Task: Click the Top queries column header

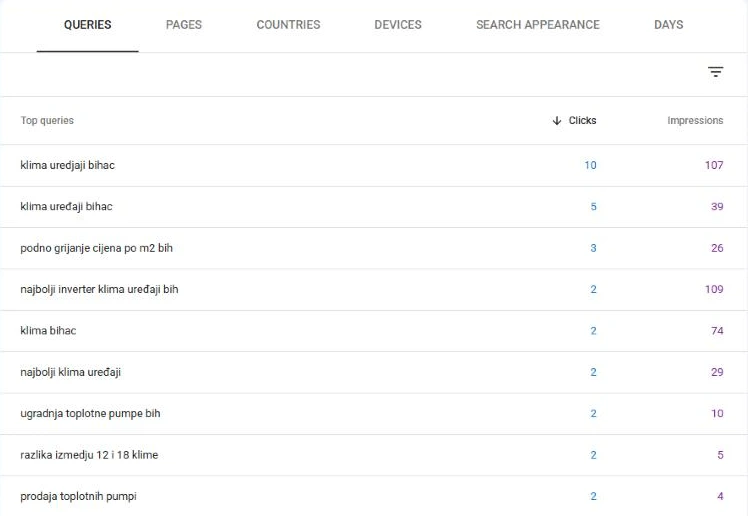Action: tap(47, 121)
